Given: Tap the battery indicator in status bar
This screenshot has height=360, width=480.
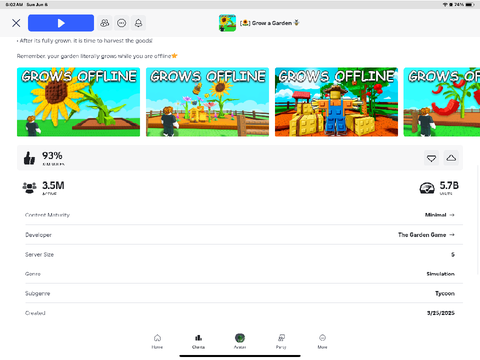Looking at the screenshot, I should pyautogui.click(x=470, y=5).
